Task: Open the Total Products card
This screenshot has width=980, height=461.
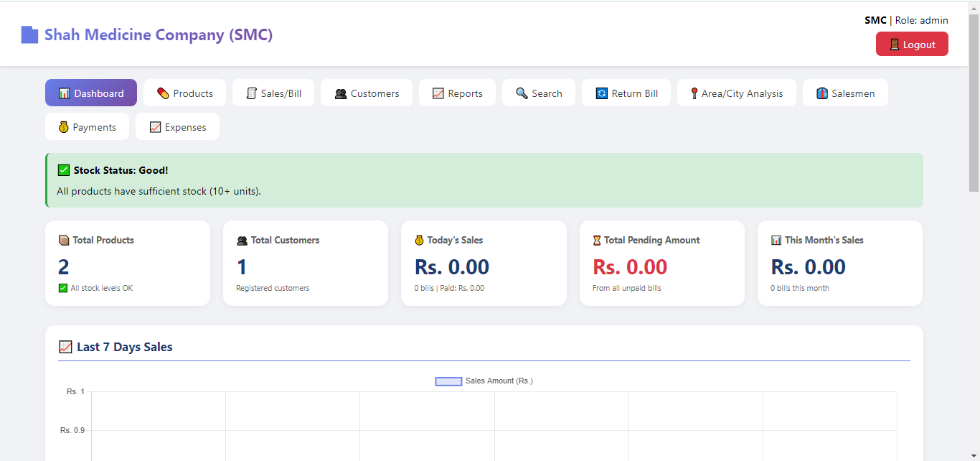Action: click(x=128, y=263)
